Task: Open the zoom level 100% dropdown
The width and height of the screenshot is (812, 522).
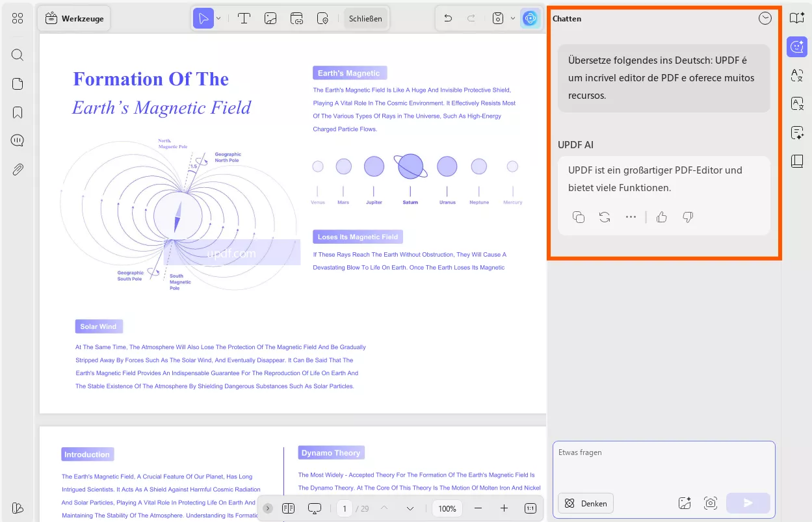Action: (447, 508)
